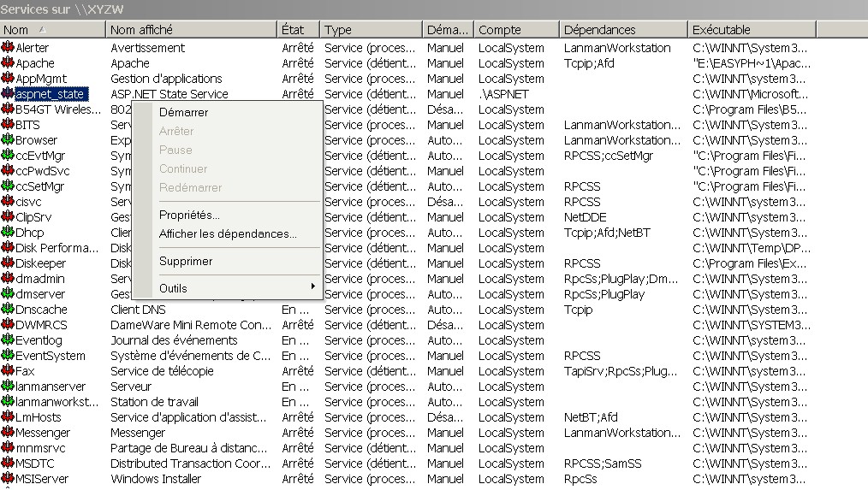Viewport: 868px width, 490px height.
Task: Click 'Station de travail' display name
Action: coord(154,402)
